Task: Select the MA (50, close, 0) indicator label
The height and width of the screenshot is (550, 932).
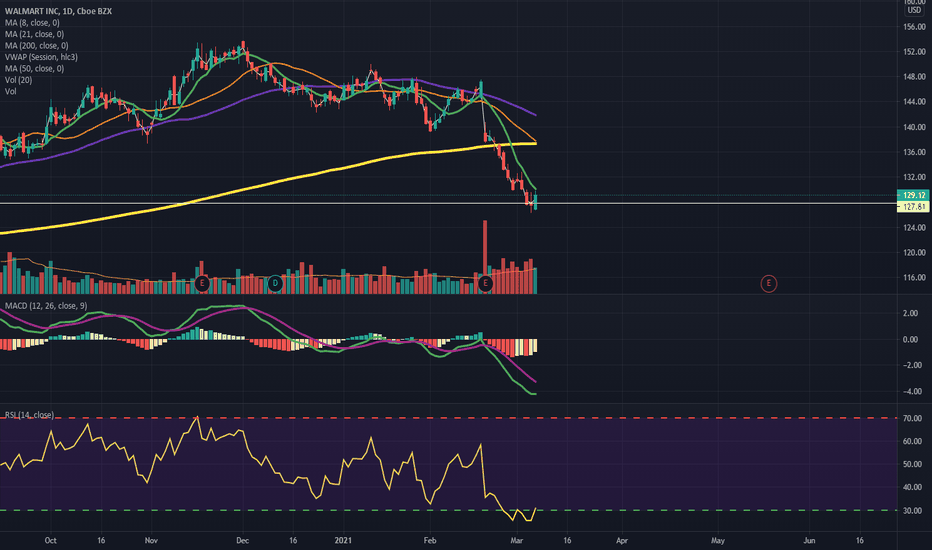Action: pyautogui.click(x=34, y=68)
